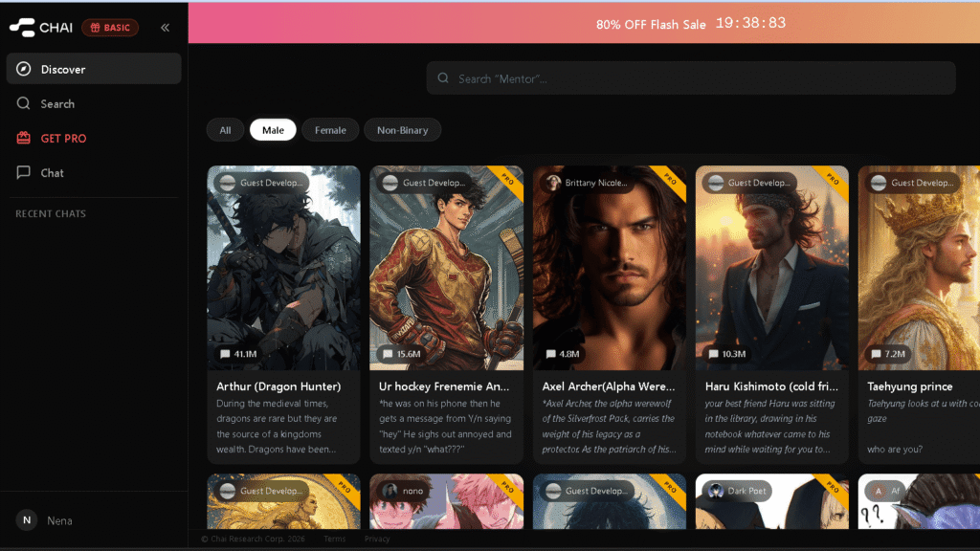The height and width of the screenshot is (551, 980).
Task: Open Axel Archer character image
Action: coord(610,268)
